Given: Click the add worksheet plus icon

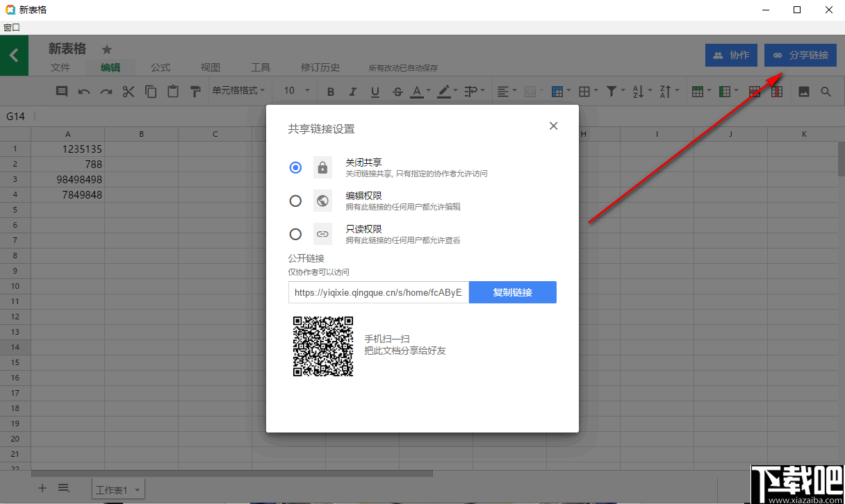Looking at the screenshot, I should [x=42, y=488].
